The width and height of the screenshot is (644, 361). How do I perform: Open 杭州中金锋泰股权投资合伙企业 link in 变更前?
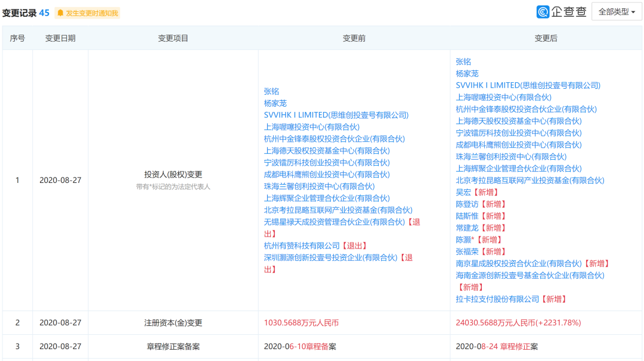click(x=335, y=139)
